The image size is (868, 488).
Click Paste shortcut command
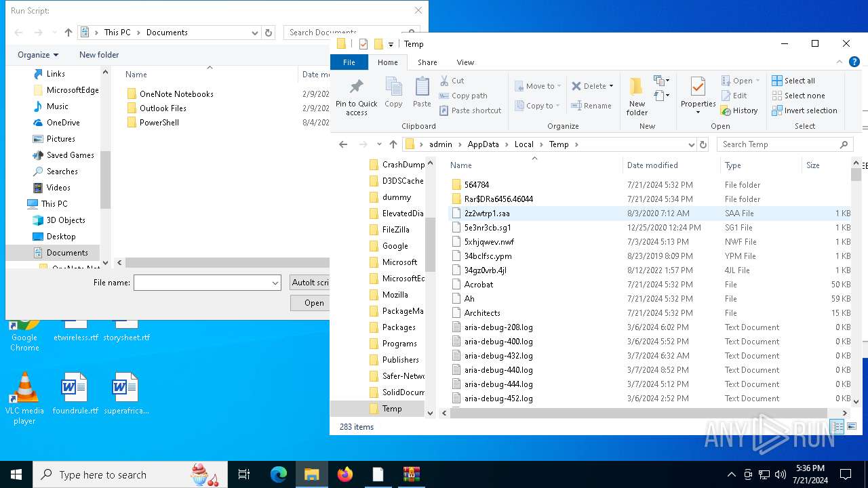(470, 110)
